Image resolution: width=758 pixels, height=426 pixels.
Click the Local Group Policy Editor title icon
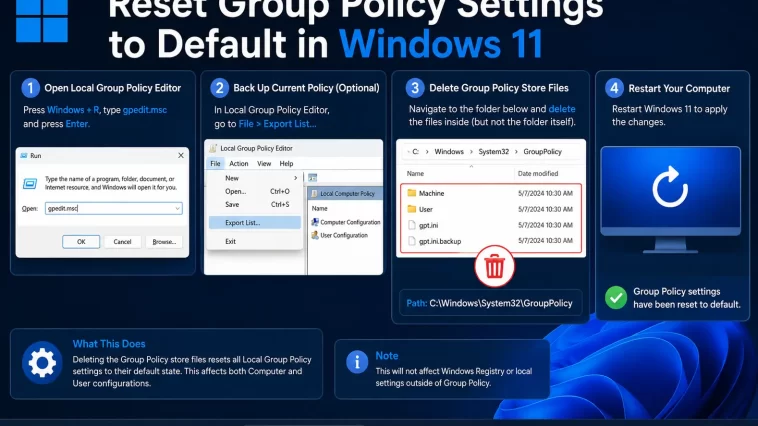coord(213,148)
